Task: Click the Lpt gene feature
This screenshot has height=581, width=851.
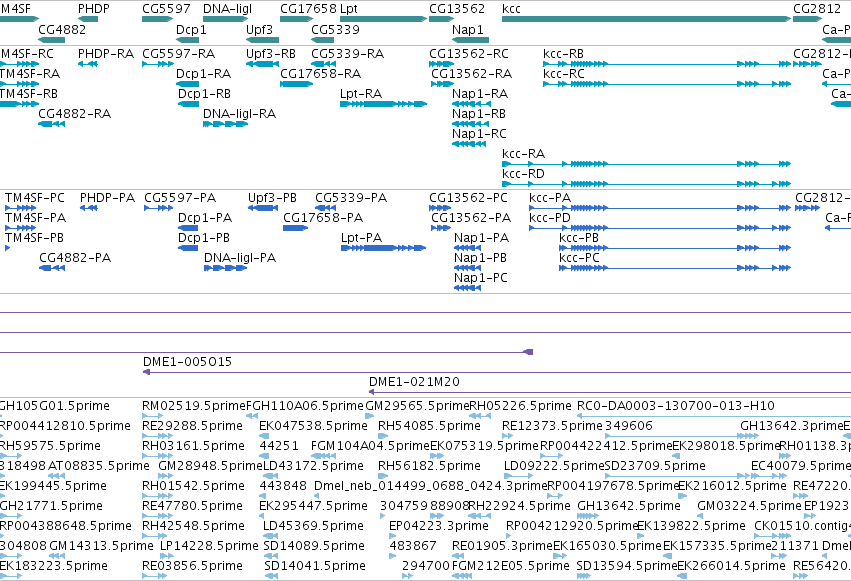Action: [383, 19]
